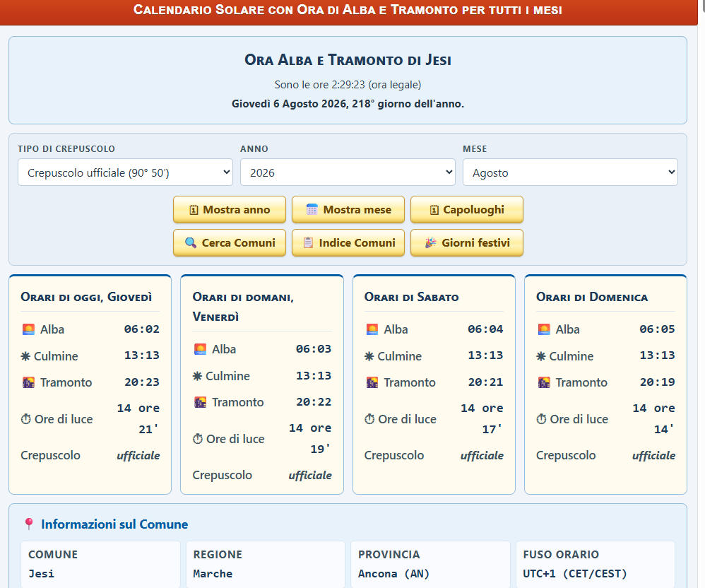Click the sunrise icon in Venerdì card
The height and width of the screenshot is (588, 705).
(x=200, y=349)
